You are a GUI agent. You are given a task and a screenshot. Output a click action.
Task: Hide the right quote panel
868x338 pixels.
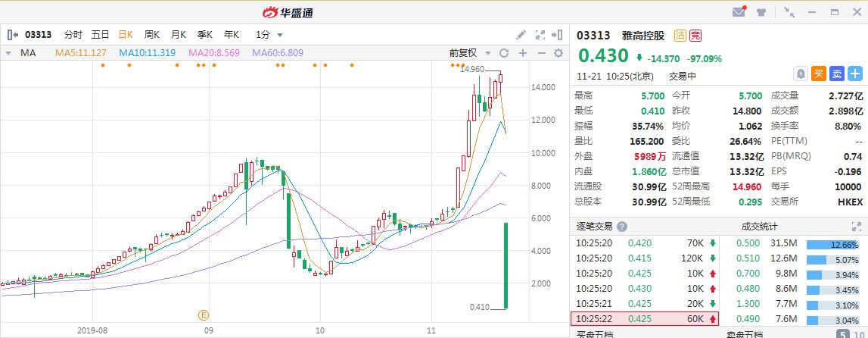558,34
